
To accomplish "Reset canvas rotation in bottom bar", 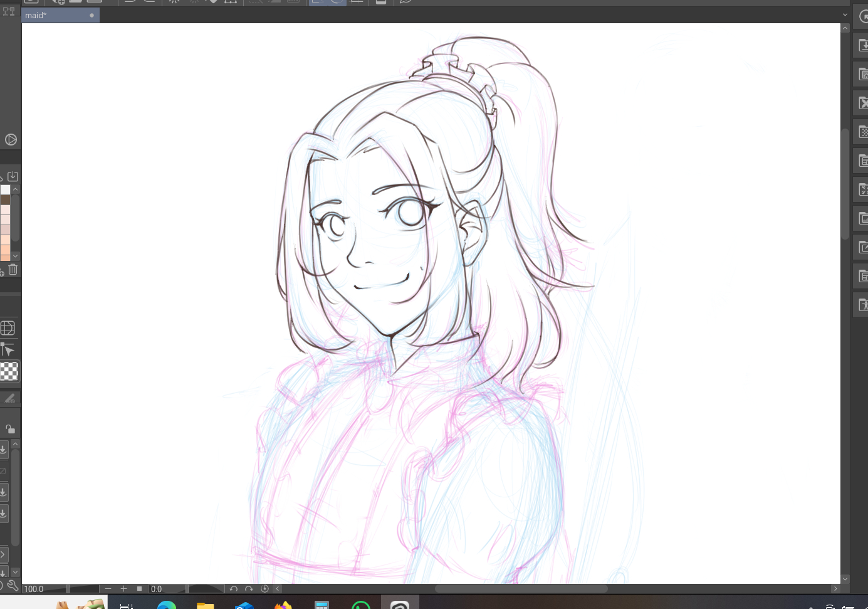I will coord(264,589).
